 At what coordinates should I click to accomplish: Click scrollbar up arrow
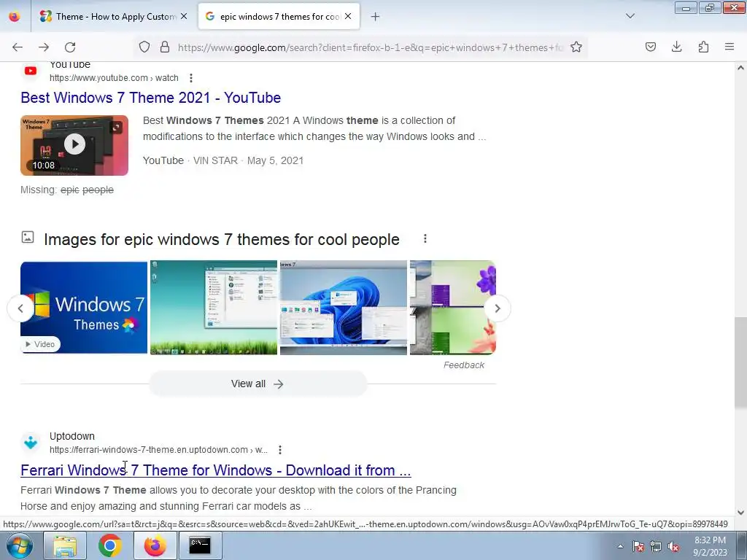tap(740, 68)
